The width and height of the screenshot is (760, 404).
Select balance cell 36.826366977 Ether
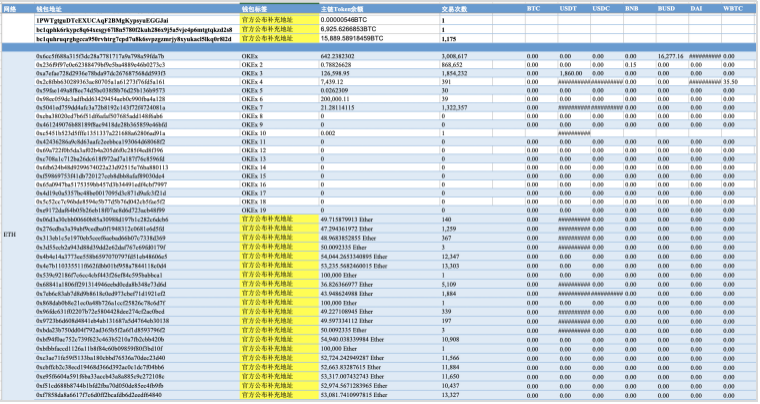tap(347, 284)
